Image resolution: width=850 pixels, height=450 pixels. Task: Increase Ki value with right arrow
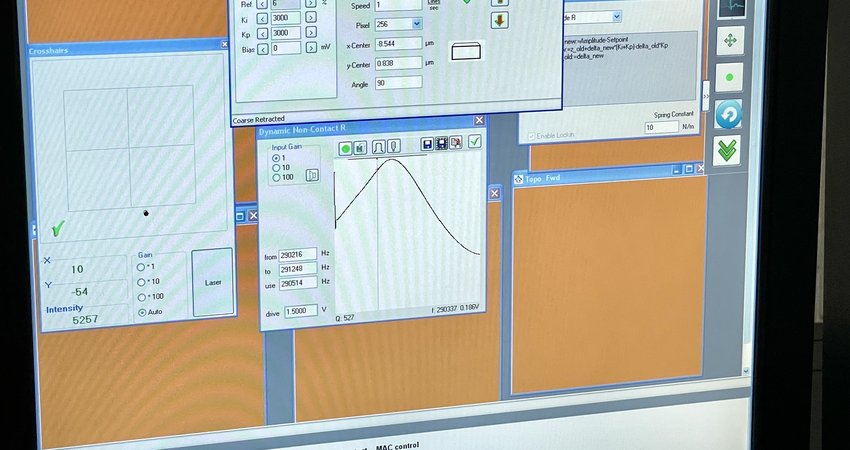point(310,18)
